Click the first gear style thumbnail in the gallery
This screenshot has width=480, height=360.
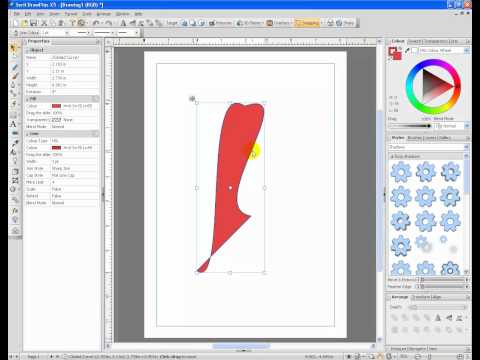(x=401, y=172)
